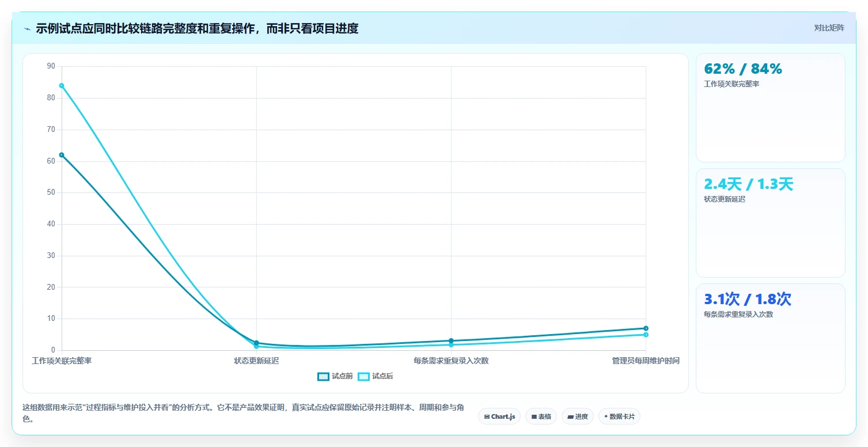The image size is (868, 447).
Task: Click 每条需求重复录入次数 label in the third card
Action: [738, 315]
